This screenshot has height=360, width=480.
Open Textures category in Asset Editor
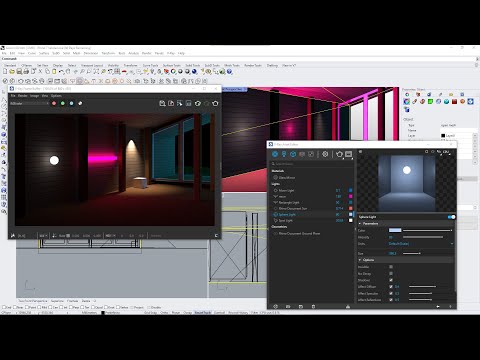311,154
